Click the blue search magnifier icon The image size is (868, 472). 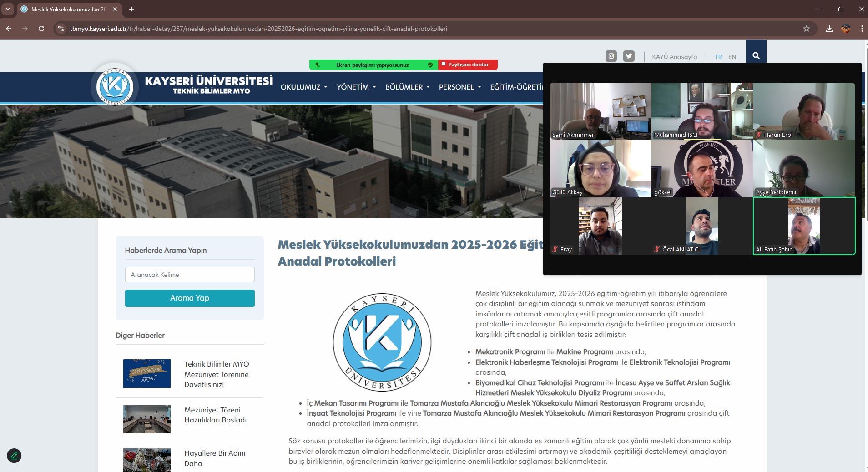click(756, 56)
